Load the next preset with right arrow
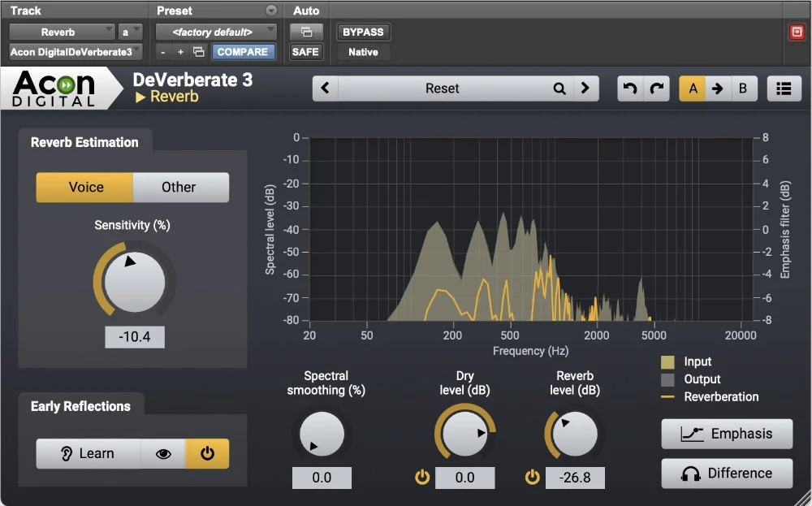The height and width of the screenshot is (506, 812). [585, 89]
